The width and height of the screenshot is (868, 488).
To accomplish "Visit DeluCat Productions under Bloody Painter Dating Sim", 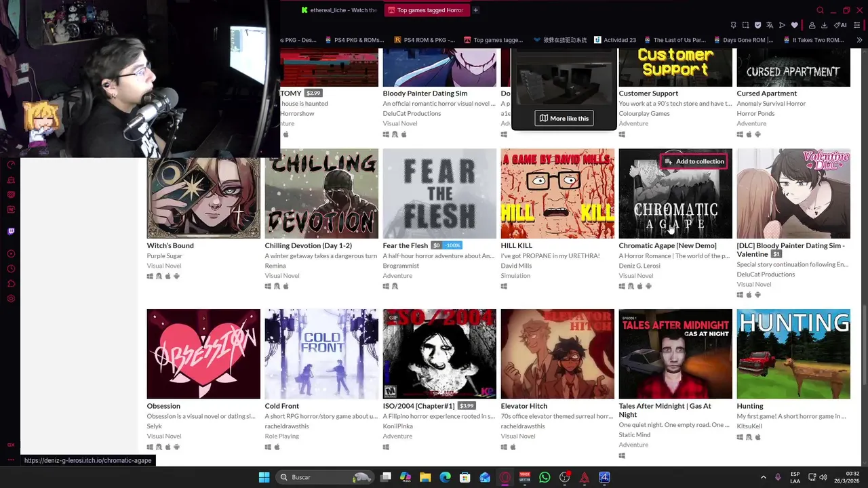I will click(x=412, y=114).
